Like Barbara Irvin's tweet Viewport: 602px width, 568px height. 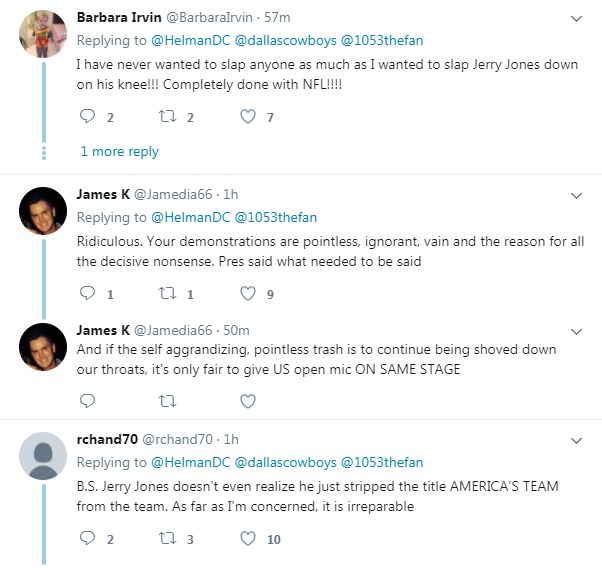248,118
